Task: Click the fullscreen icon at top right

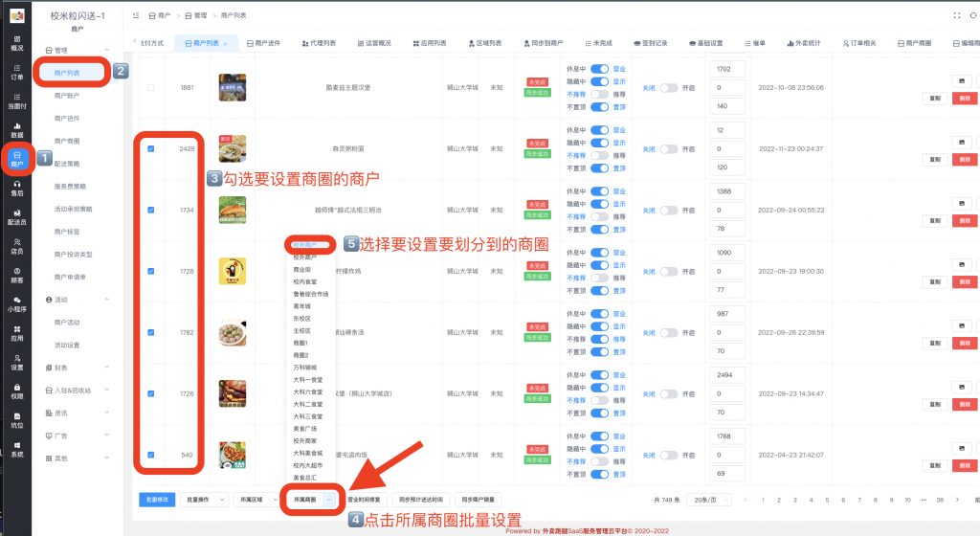Action: pyautogui.click(x=957, y=15)
